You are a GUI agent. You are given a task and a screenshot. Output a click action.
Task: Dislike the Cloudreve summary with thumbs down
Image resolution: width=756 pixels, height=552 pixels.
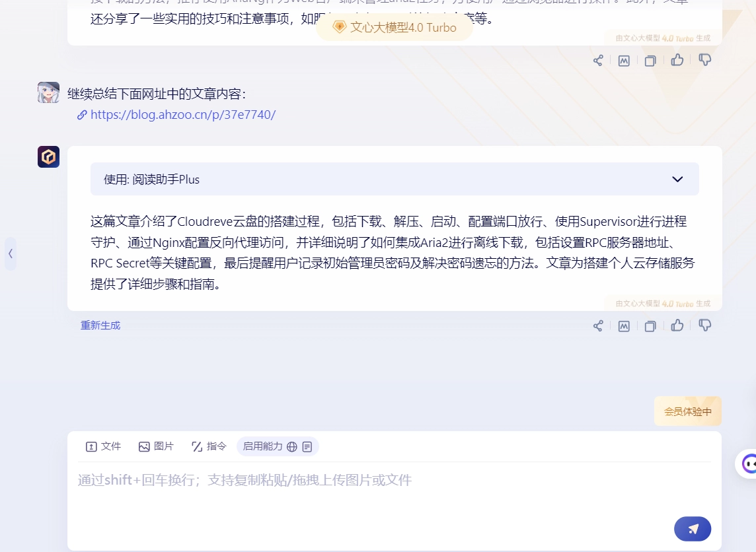point(705,325)
